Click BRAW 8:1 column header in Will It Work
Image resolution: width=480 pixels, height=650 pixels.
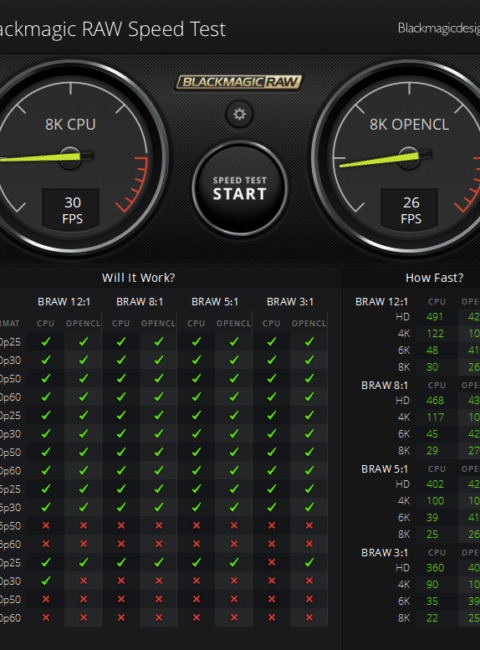pos(139,302)
